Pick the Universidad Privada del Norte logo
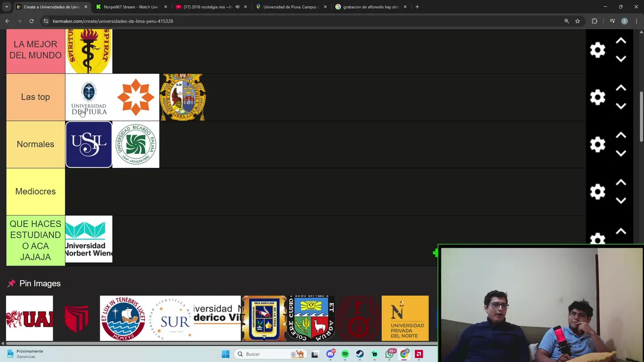The image size is (644, 362). (x=405, y=318)
